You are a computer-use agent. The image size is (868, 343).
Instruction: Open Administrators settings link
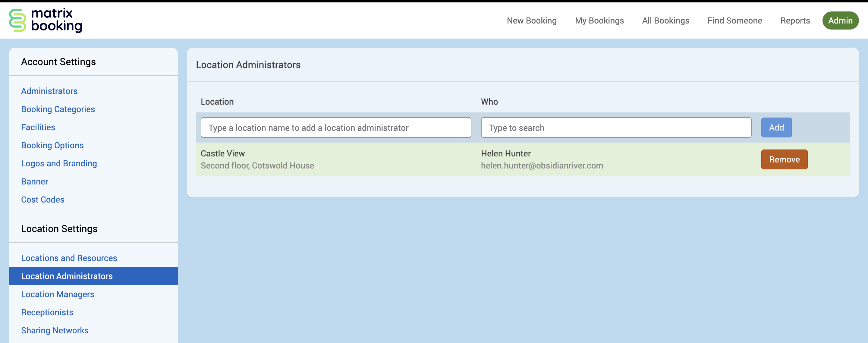tap(49, 91)
